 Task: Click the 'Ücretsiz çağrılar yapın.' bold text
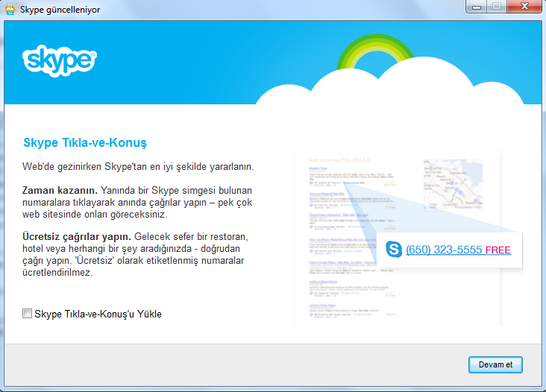coord(77,237)
